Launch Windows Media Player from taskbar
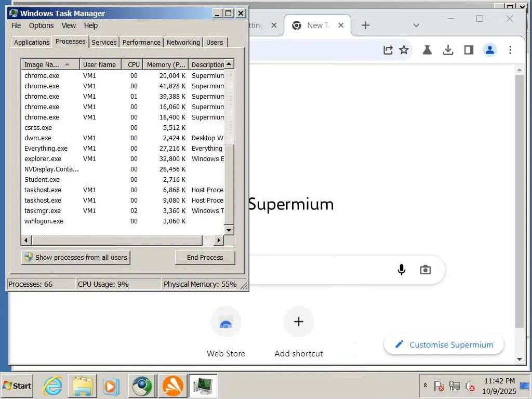 [111, 386]
